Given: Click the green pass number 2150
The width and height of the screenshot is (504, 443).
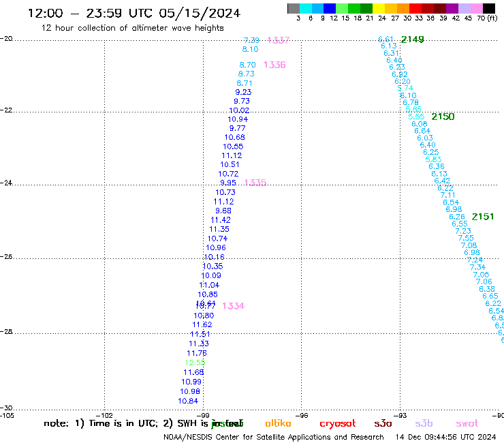Looking at the screenshot, I should coord(443,117).
